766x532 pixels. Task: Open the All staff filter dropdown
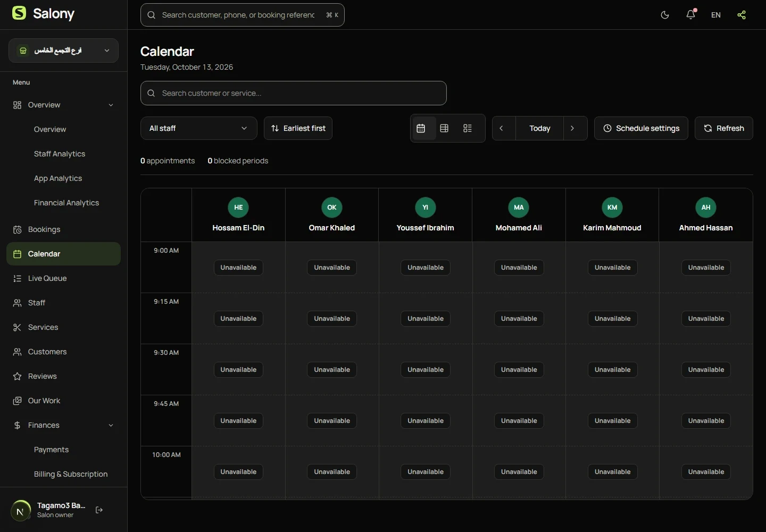coord(199,128)
